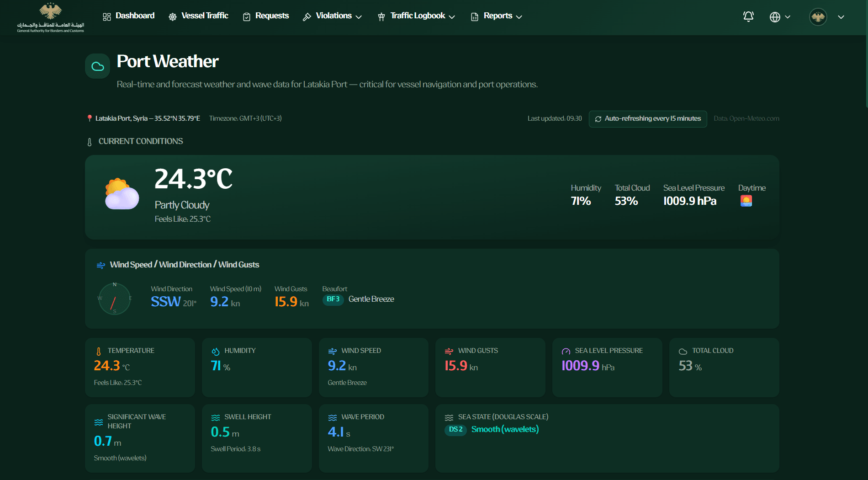The width and height of the screenshot is (868, 480).
Task: Click the Total Cloud 53% header value
Action: point(626,201)
